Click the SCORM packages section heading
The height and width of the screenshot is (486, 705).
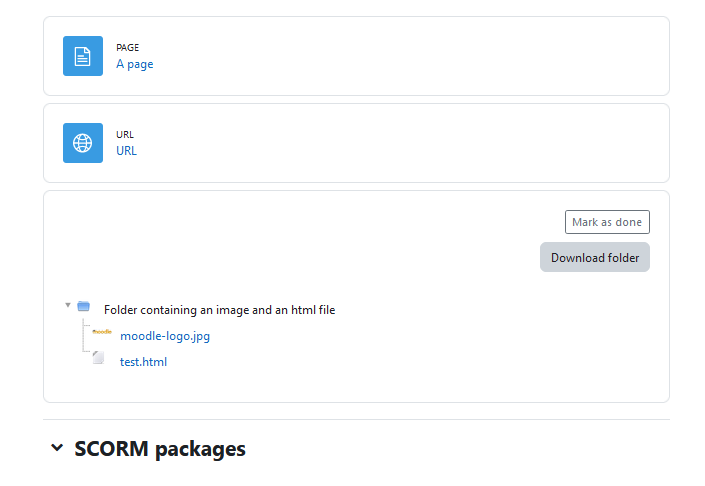tap(160, 449)
